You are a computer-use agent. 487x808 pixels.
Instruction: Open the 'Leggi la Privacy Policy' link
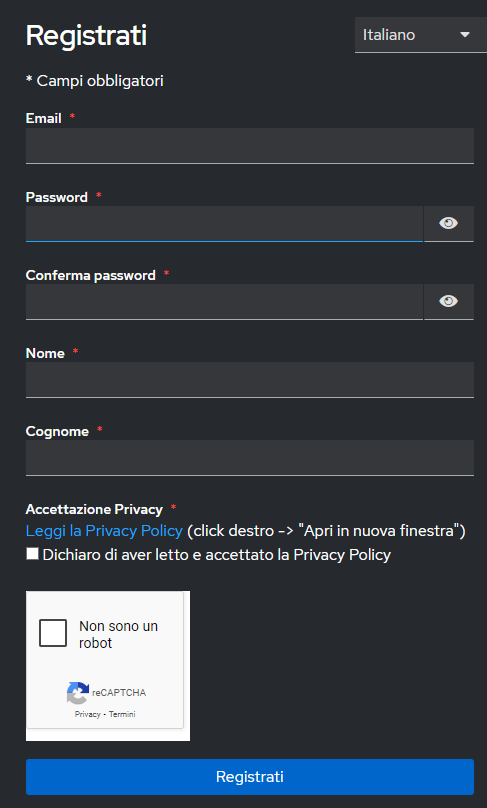tap(104, 531)
